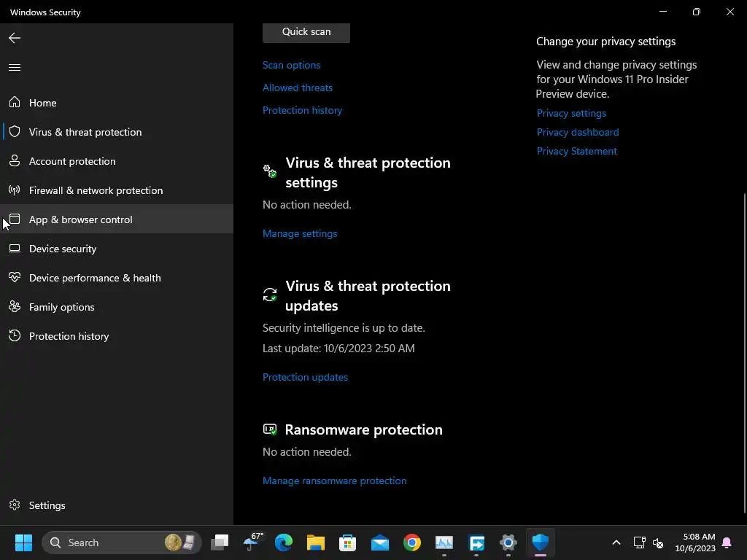Image resolution: width=747 pixels, height=560 pixels.
Task: Click the refresh icon beside protection updates heading
Action: coord(270,295)
